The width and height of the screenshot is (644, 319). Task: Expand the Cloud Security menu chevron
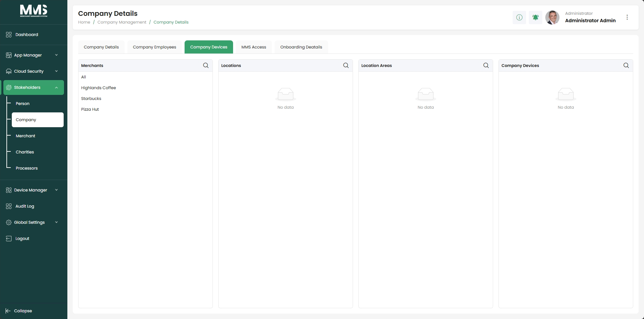[x=56, y=71]
